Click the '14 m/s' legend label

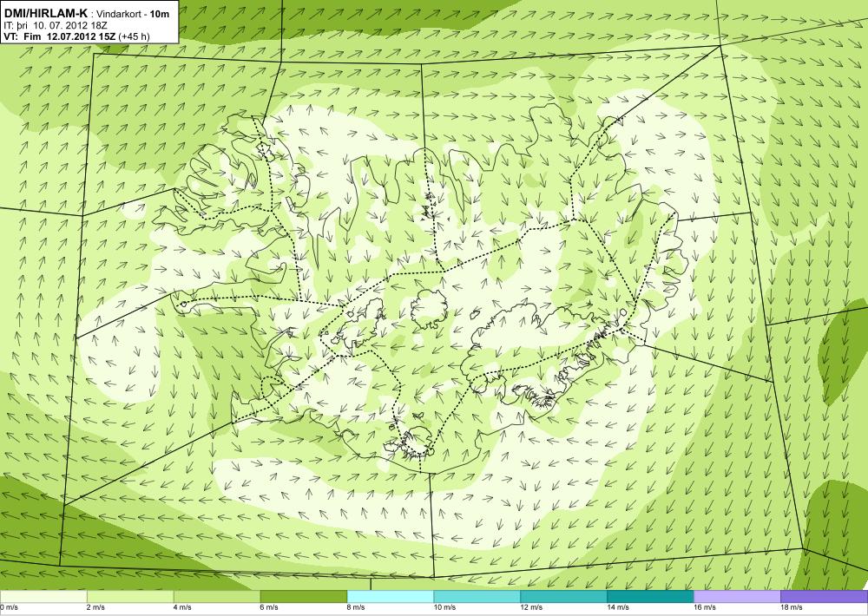pos(618,607)
